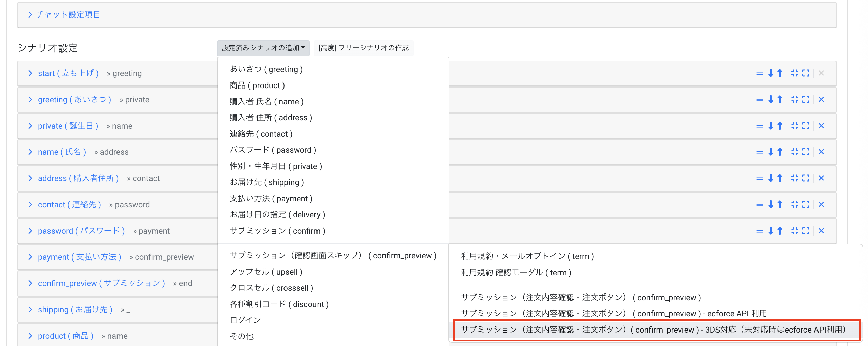Click the fullscreen expand icon on contact ( 連絡先 )
Viewport: 868px width, 346px height.
[x=806, y=205]
